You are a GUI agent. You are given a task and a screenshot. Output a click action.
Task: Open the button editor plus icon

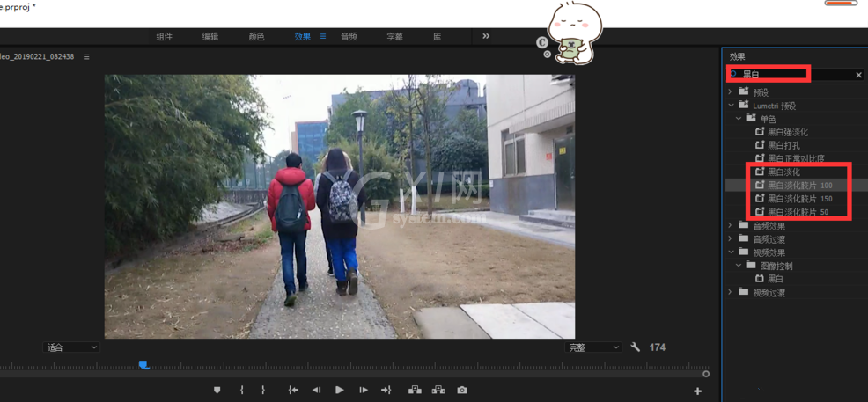click(697, 391)
